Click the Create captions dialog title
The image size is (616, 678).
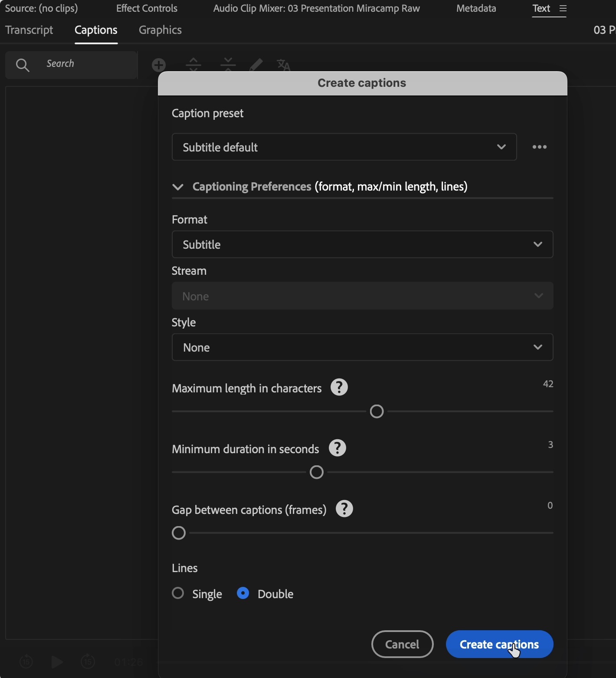[x=362, y=83]
